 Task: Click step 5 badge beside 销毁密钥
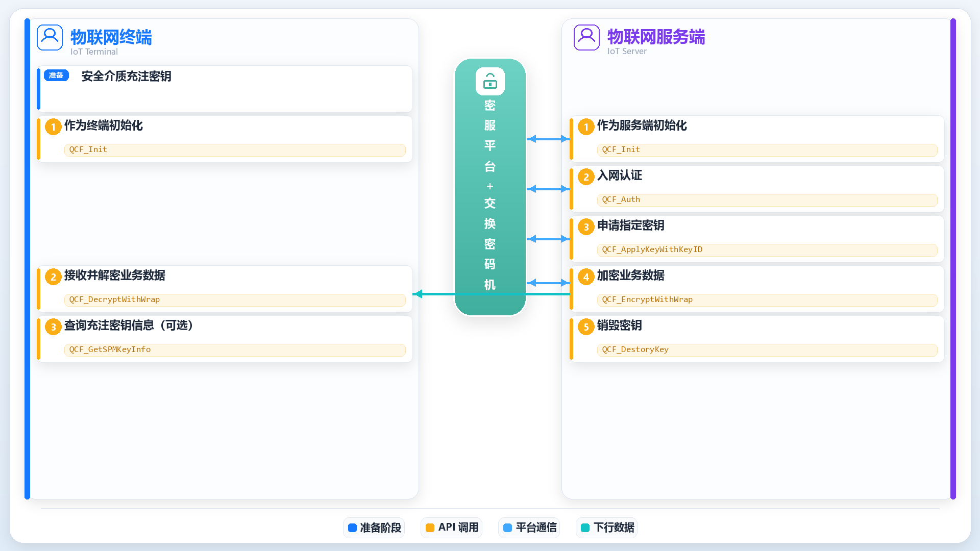586,327
